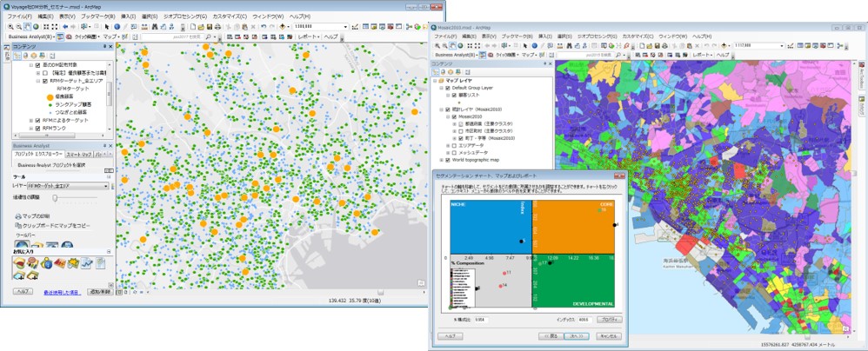Click the transparency adjustment slider handle
The width and height of the screenshot is (868, 351).
pos(56,197)
